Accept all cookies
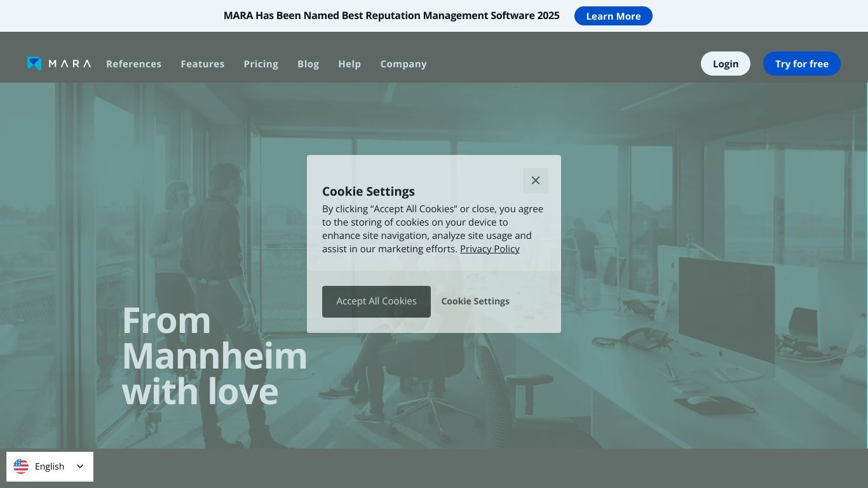868x488 pixels. (376, 301)
